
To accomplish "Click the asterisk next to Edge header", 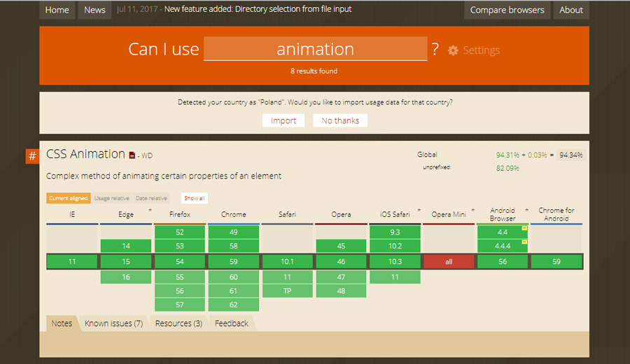I will 150,210.
